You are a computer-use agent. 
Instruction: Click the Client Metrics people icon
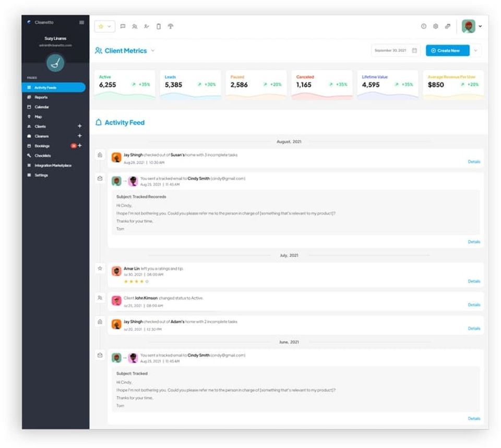[x=99, y=51]
